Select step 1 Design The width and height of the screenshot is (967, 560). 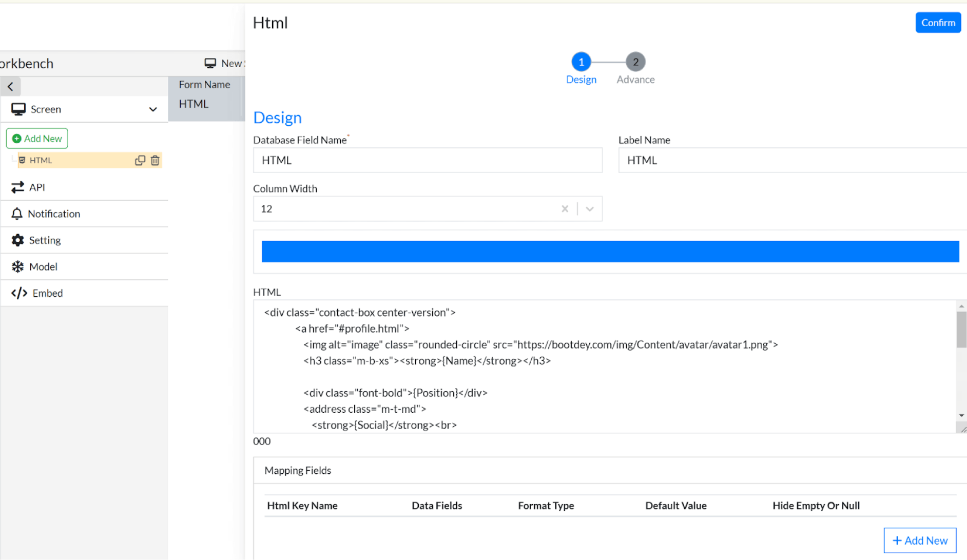click(581, 62)
